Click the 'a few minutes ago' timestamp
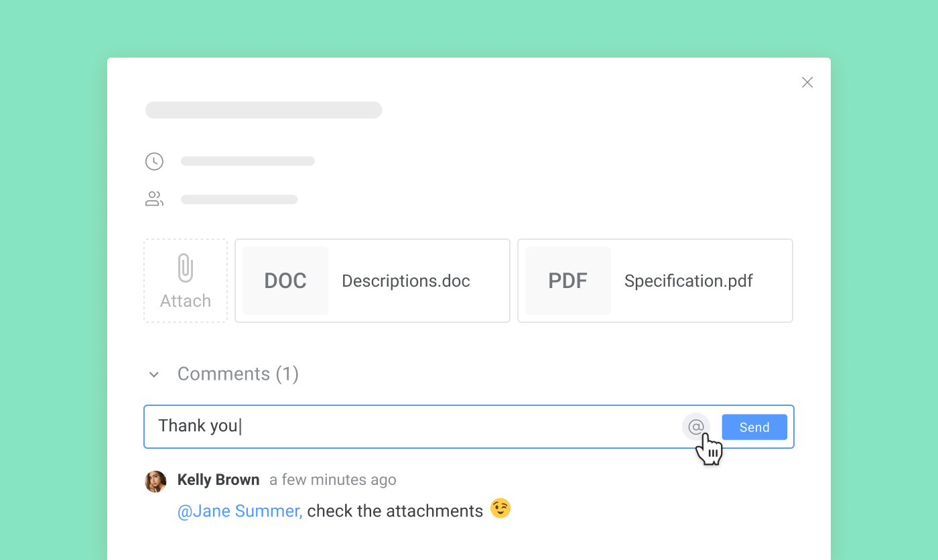938x560 pixels. [332, 480]
